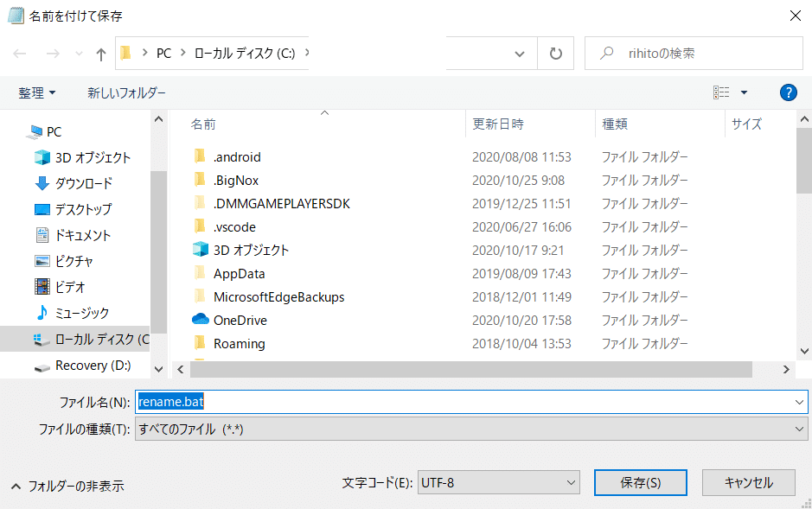Open ファイルの種類 dropdown
Viewport: 812px width, 509px height.
point(471,429)
